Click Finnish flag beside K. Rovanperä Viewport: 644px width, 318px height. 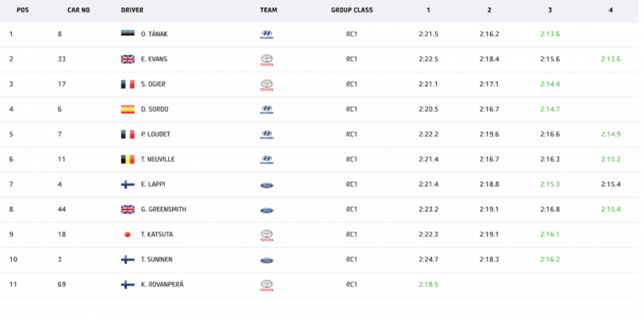click(128, 285)
